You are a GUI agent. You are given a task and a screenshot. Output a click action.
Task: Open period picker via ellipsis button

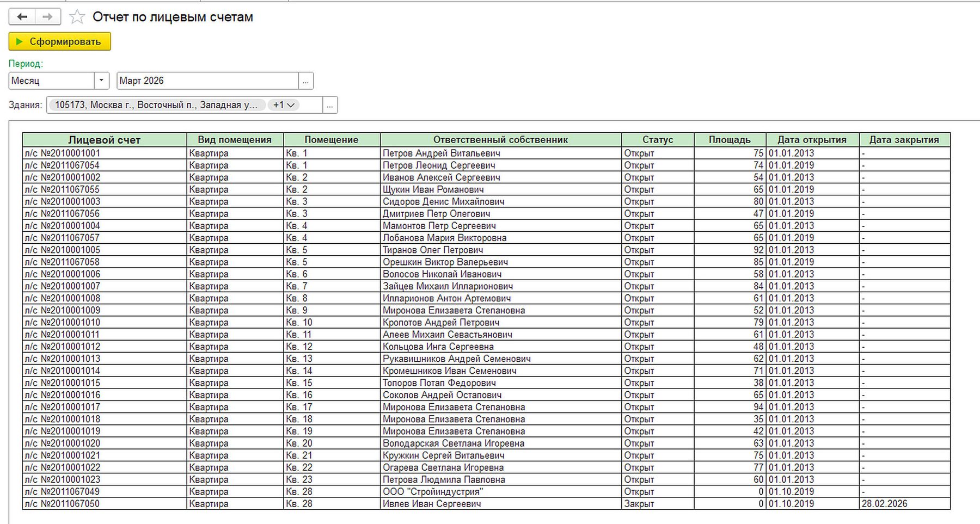306,81
